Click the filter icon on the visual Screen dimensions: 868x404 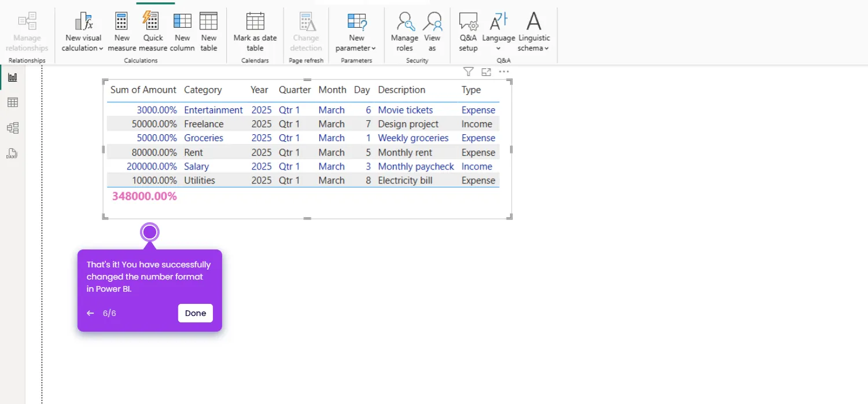click(x=469, y=72)
